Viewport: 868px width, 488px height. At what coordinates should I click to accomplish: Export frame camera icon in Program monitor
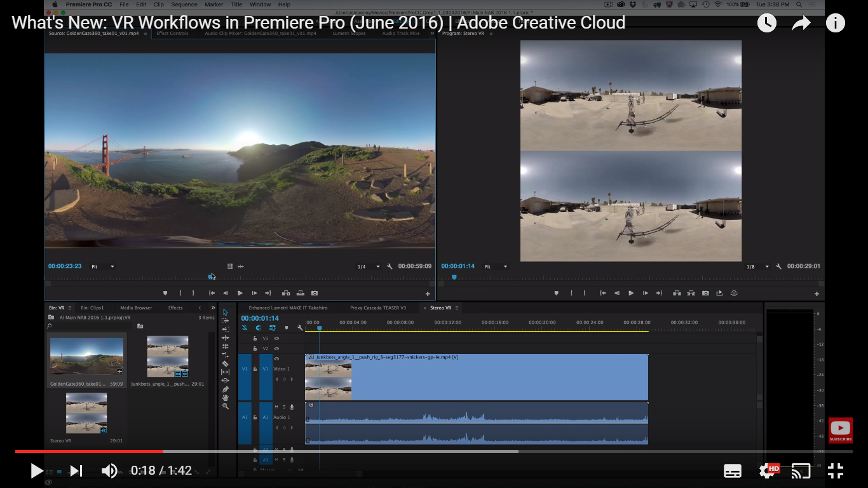pyautogui.click(x=705, y=293)
